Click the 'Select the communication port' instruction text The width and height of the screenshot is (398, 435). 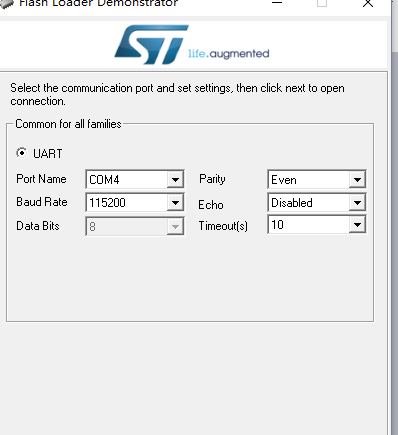point(177,94)
